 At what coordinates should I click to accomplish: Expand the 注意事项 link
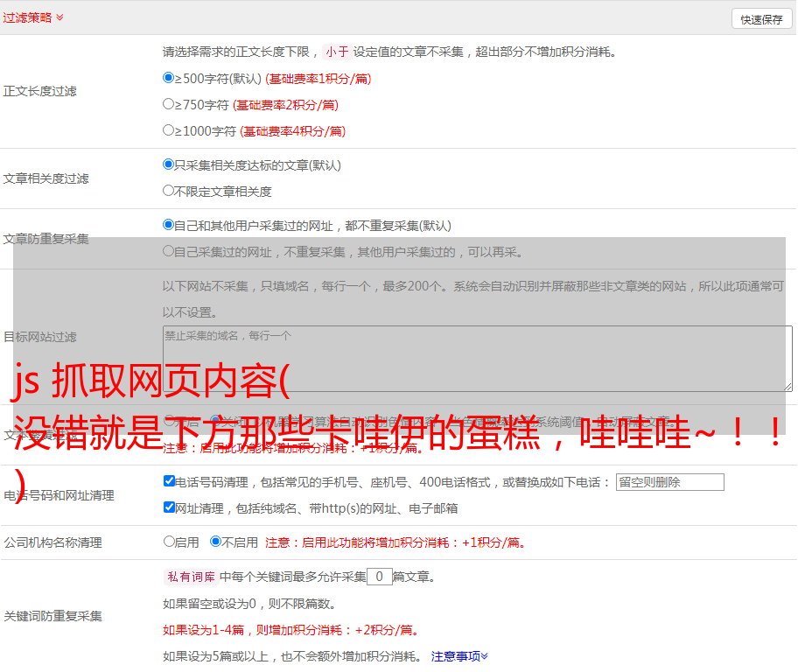pyautogui.click(x=459, y=655)
